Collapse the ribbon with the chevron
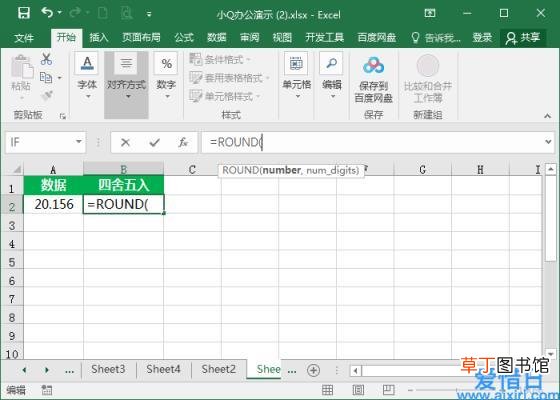The height and width of the screenshot is (400, 560). coord(547,116)
